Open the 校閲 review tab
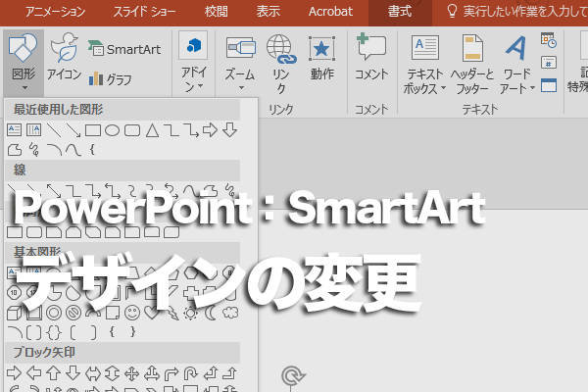The image size is (588, 392). [216, 12]
